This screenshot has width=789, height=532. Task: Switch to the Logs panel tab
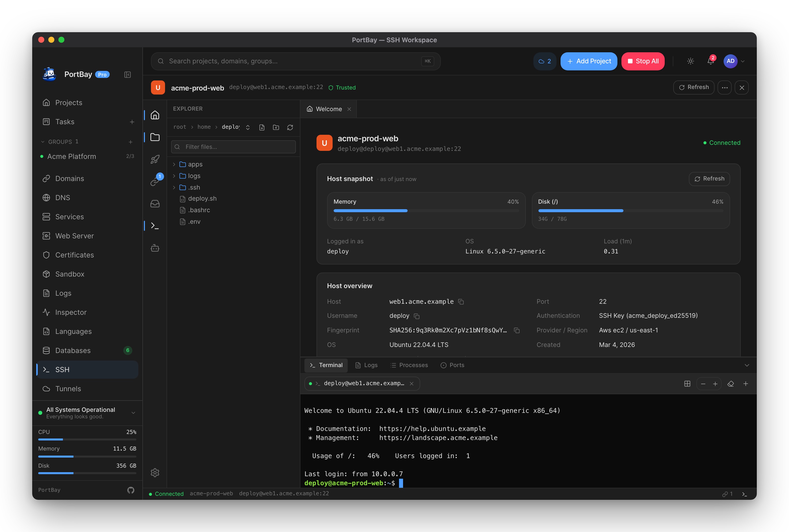pos(366,365)
